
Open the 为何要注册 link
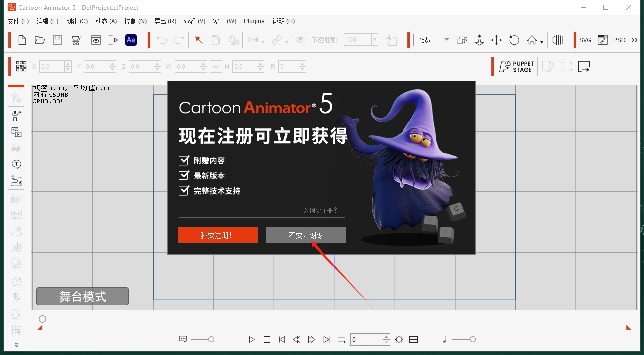pyautogui.click(x=322, y=210)
